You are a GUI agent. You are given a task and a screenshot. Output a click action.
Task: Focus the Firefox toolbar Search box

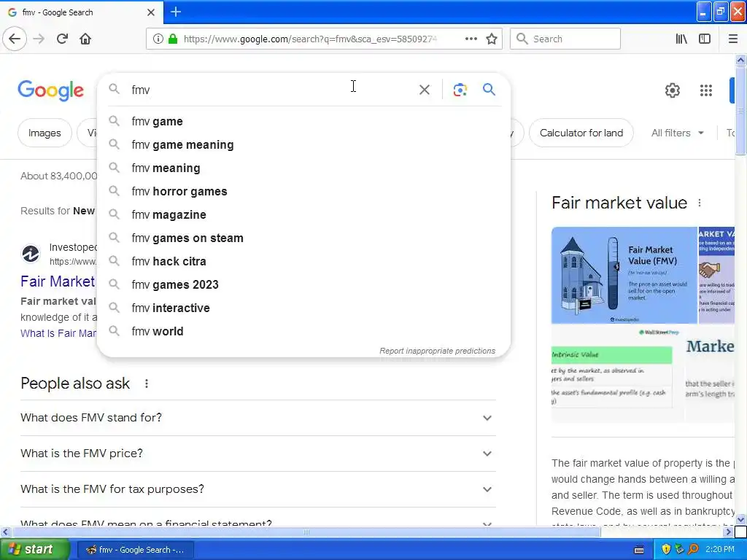(x=565, y=39)
